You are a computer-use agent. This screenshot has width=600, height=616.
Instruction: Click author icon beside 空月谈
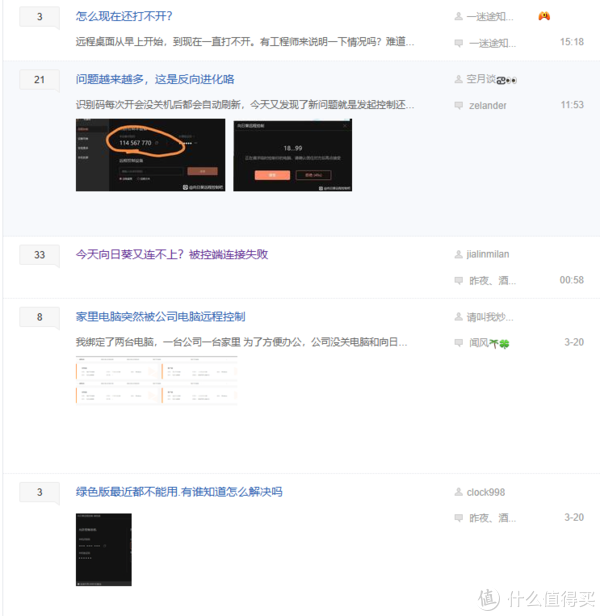point(458,79)
